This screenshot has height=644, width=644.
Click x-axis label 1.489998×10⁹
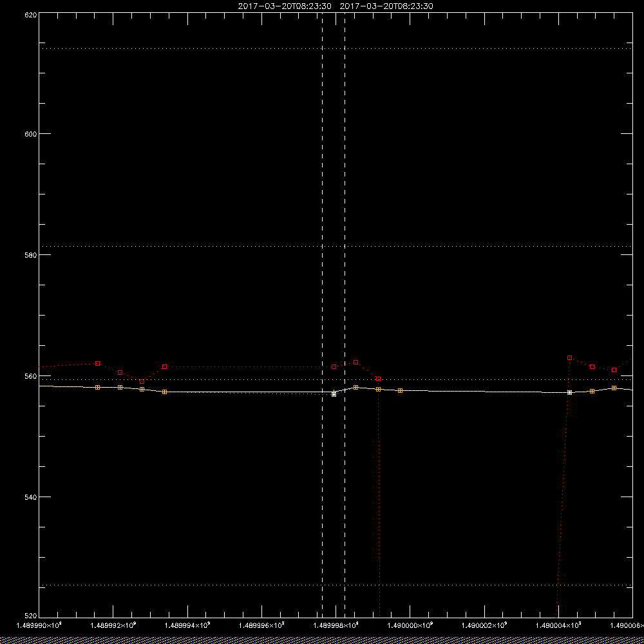[336, 625]
